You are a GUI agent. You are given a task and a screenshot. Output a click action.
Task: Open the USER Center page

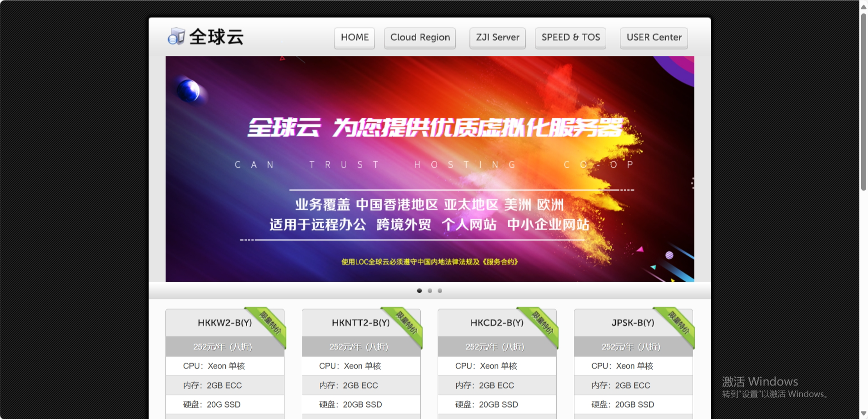tap(654, 38)
